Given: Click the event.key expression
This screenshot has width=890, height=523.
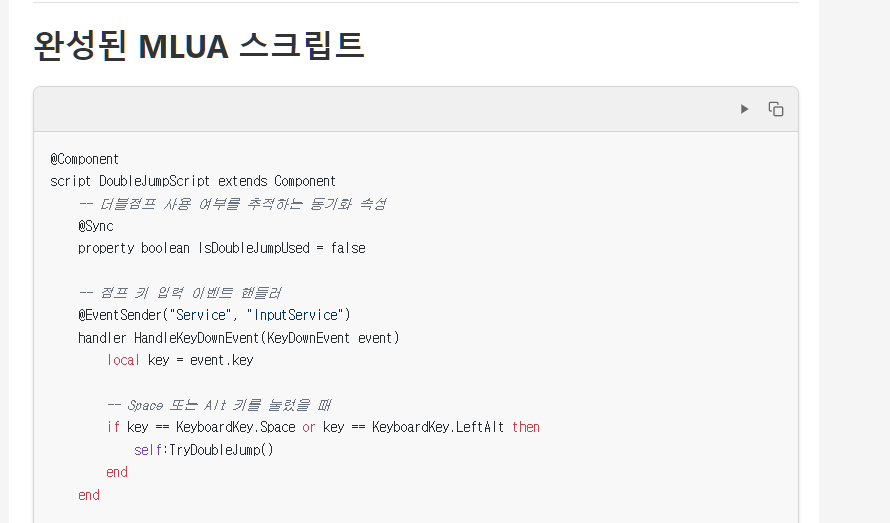Looking at the screenshot, I should (x=222, y=360).
